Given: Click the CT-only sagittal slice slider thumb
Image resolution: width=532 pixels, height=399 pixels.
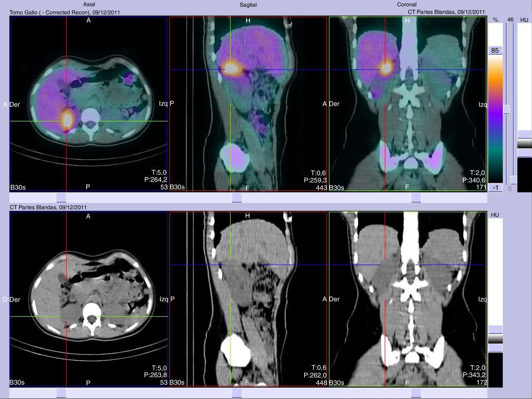Looking at the screenshot, I should pyautogui.click(x=237, y=393).
